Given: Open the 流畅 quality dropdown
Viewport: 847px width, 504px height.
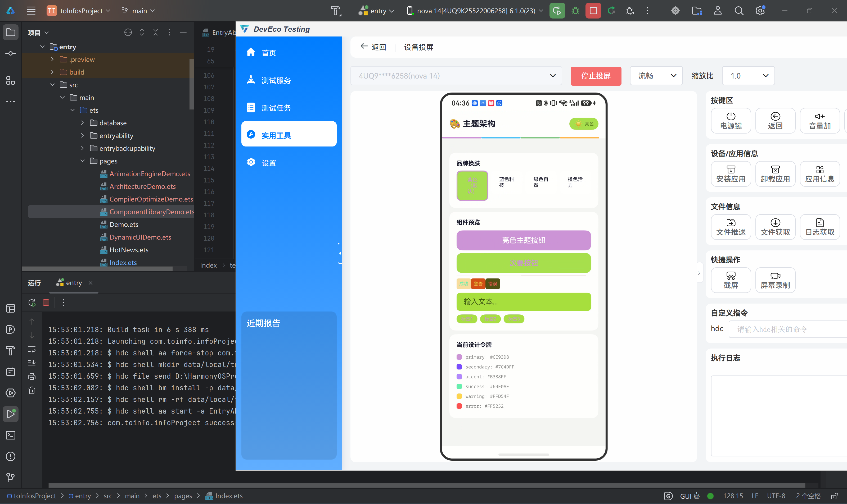Looking at the screenshot, I should (x=656, y=76).
